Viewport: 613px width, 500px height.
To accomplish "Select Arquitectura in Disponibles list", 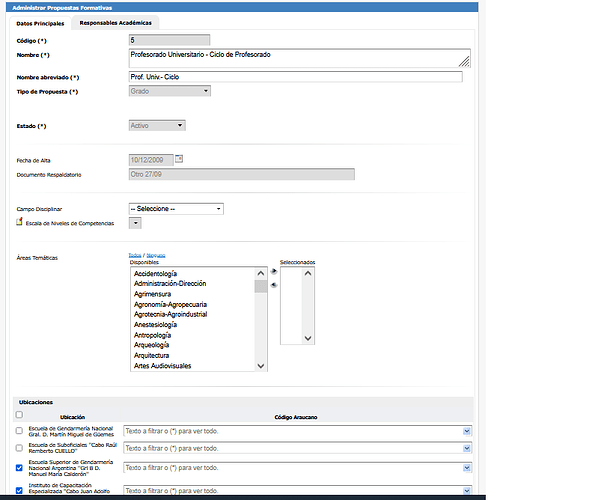I will [151, 355].
